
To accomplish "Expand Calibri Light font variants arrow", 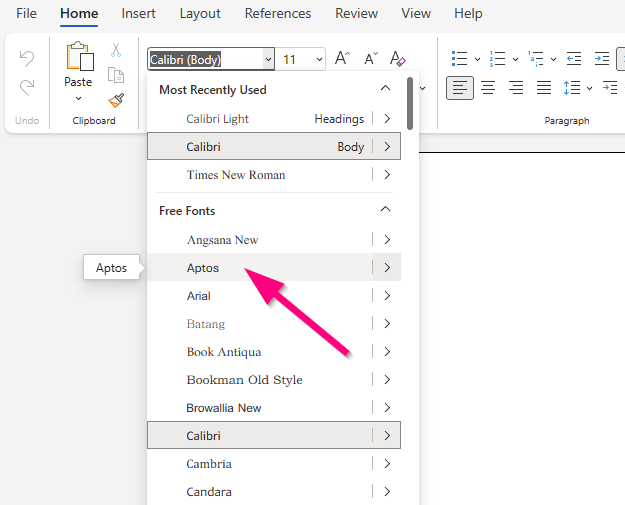I will click(387, 118).
